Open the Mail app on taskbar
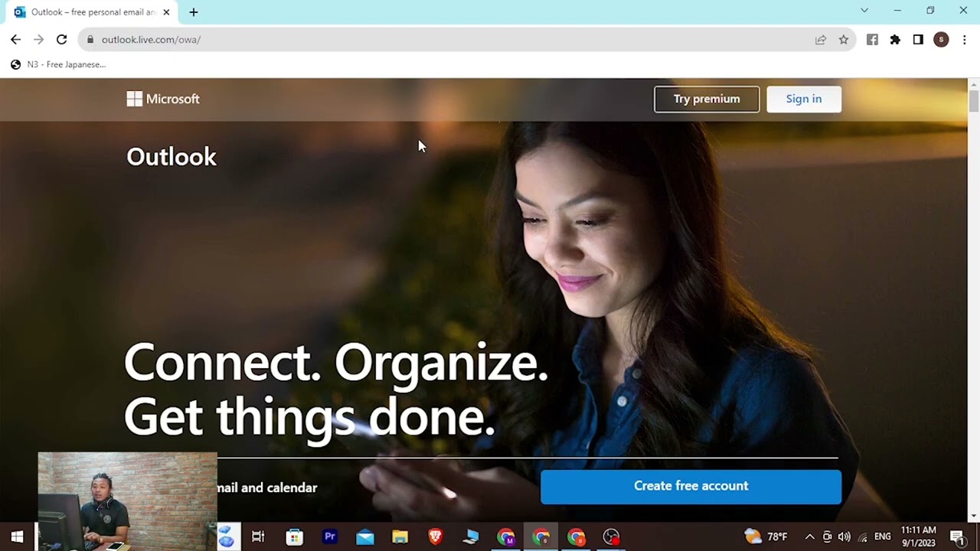Screen dimensions: 980x551 (365, 536)
